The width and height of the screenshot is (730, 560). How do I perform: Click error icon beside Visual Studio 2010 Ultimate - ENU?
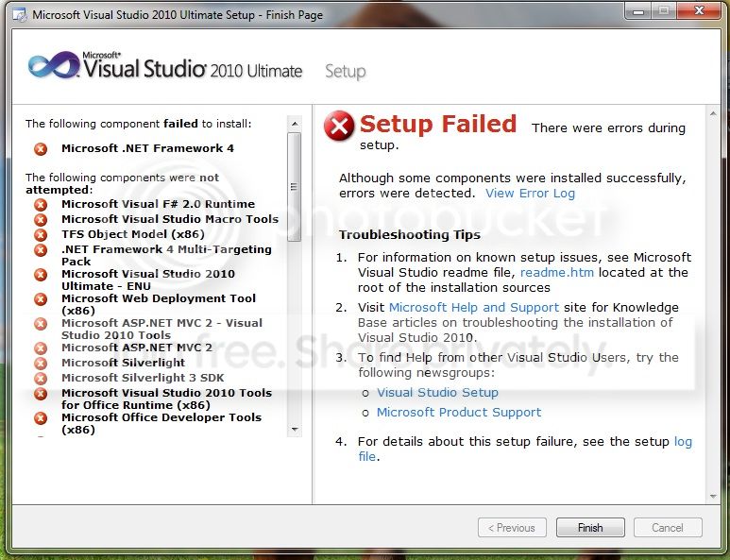(41, 275)
